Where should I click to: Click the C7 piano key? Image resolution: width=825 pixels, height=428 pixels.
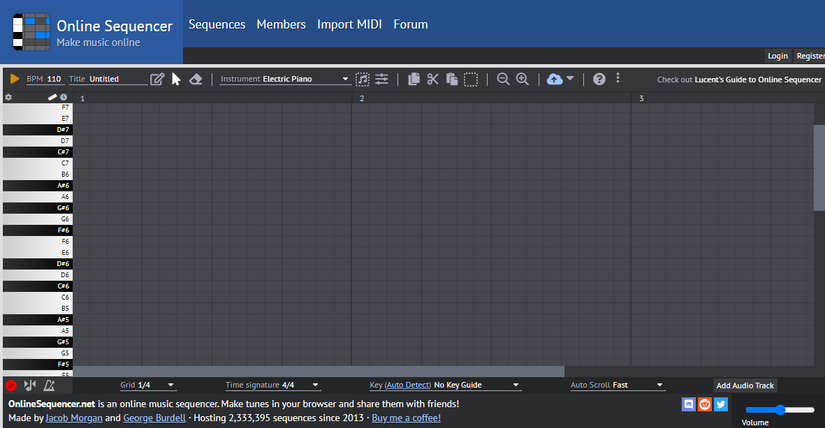tap(37, 163)
